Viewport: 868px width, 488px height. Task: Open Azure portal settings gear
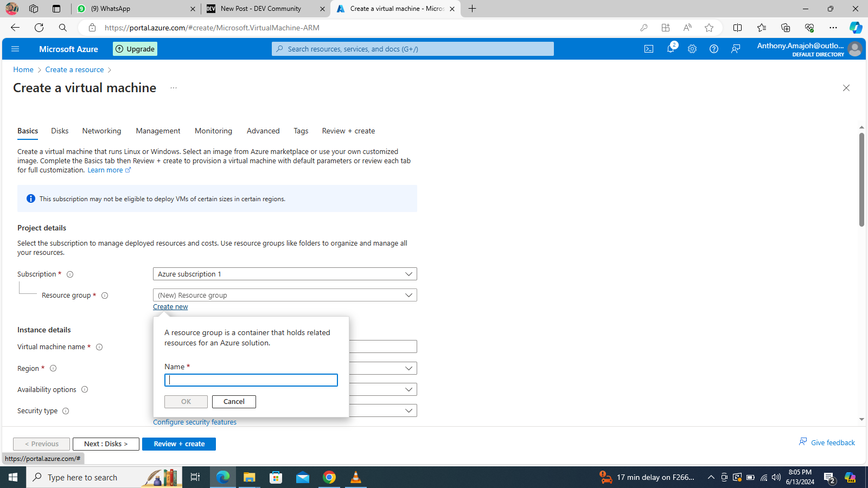pos(692,49)
